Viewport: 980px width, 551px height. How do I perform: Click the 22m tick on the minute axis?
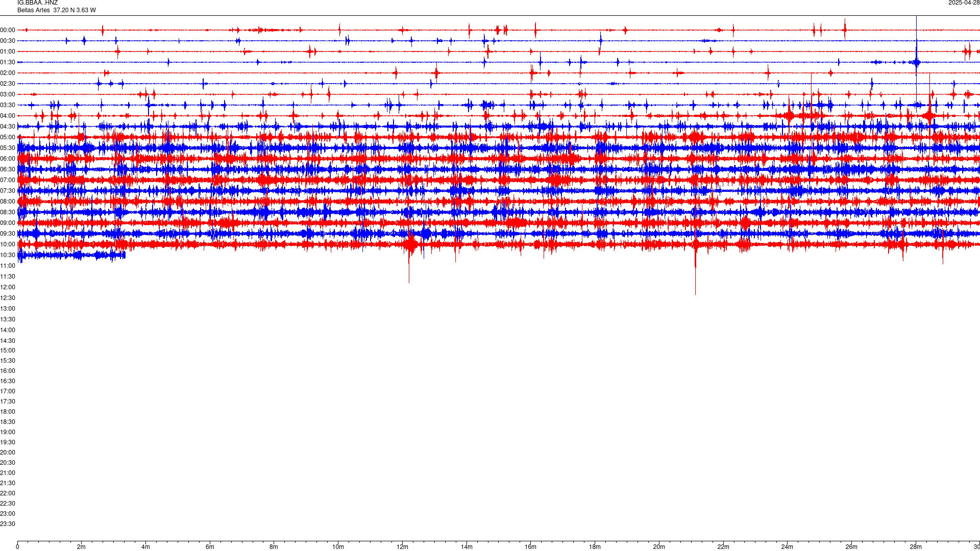point(723,547)
